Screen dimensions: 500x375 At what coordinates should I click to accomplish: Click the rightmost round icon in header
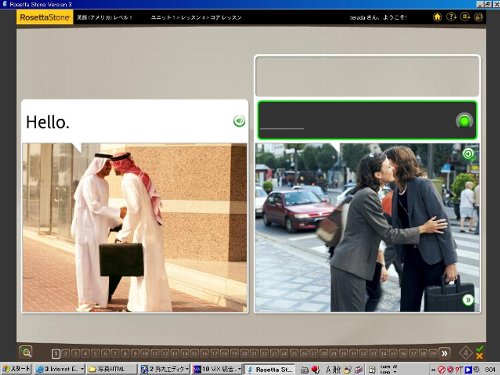(479, 17)
